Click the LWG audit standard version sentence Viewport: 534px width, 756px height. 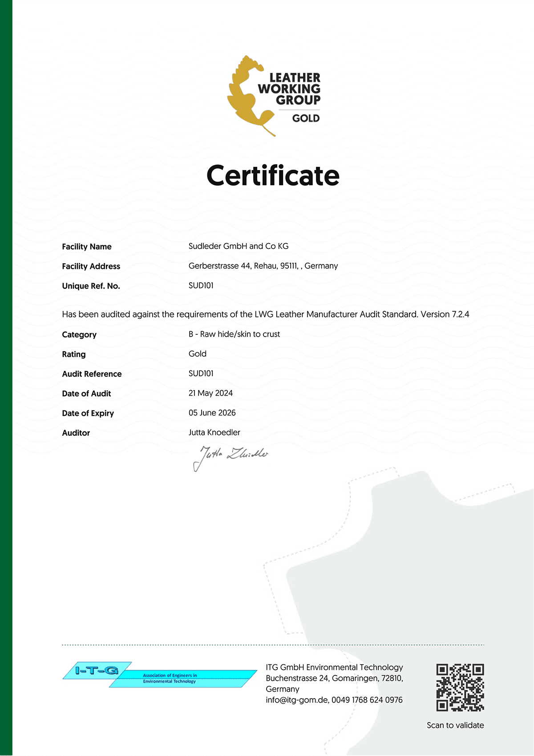266,314
